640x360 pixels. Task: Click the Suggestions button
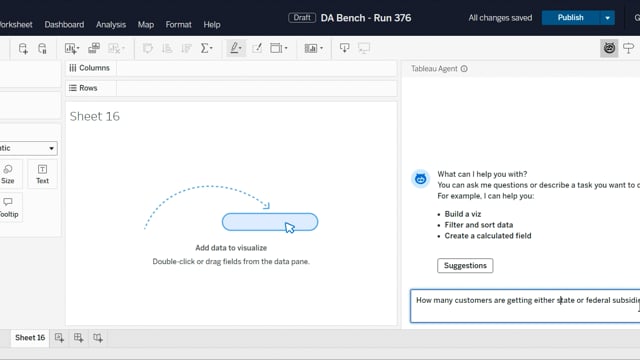[465, 265]
